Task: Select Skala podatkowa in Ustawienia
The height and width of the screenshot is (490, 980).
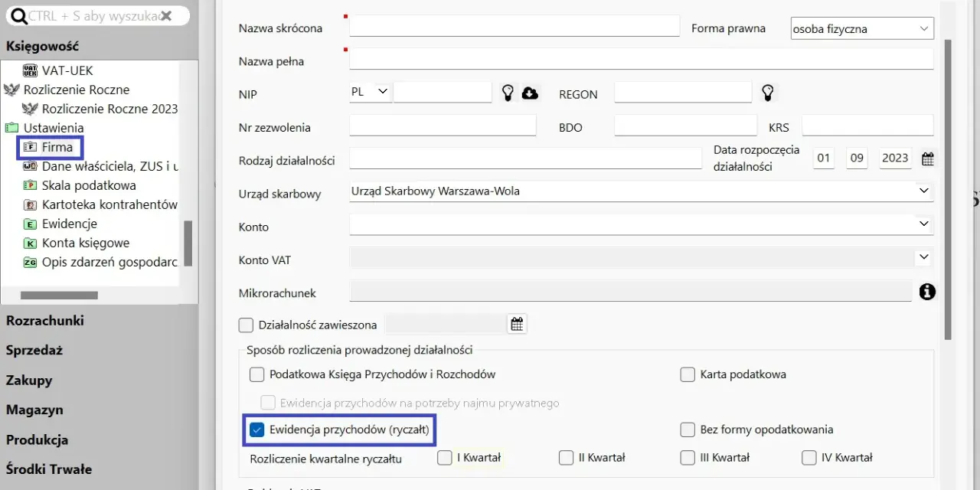Action: [x=89, y=185]
